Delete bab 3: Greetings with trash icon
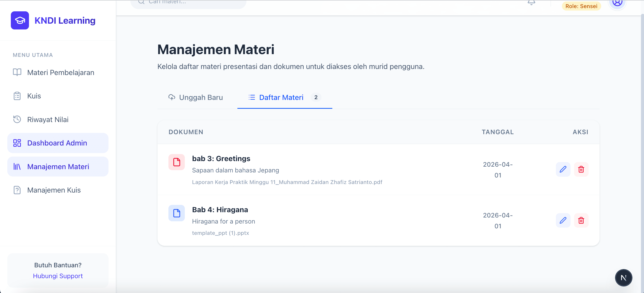Image resolution: width=644 pixels, height=293 pixels. [x=581, y=169]
